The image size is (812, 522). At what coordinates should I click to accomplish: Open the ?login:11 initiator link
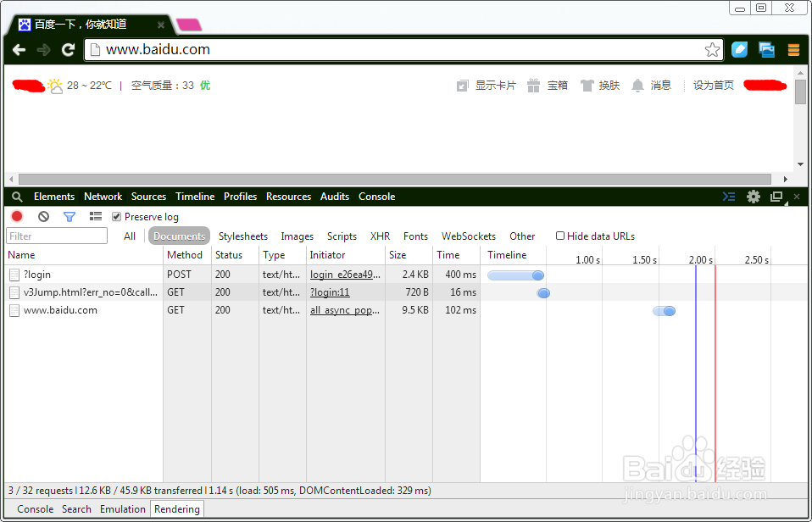click(330, 292)
